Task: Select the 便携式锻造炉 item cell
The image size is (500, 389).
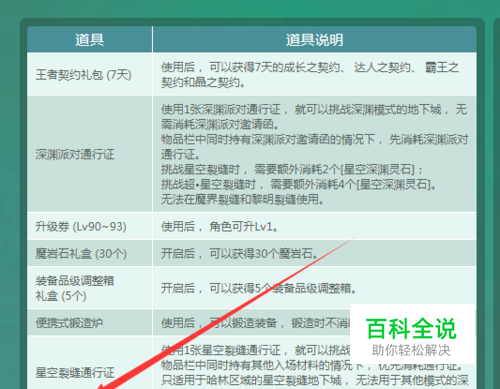Action: pyautogui.click(x=90, y=323)
